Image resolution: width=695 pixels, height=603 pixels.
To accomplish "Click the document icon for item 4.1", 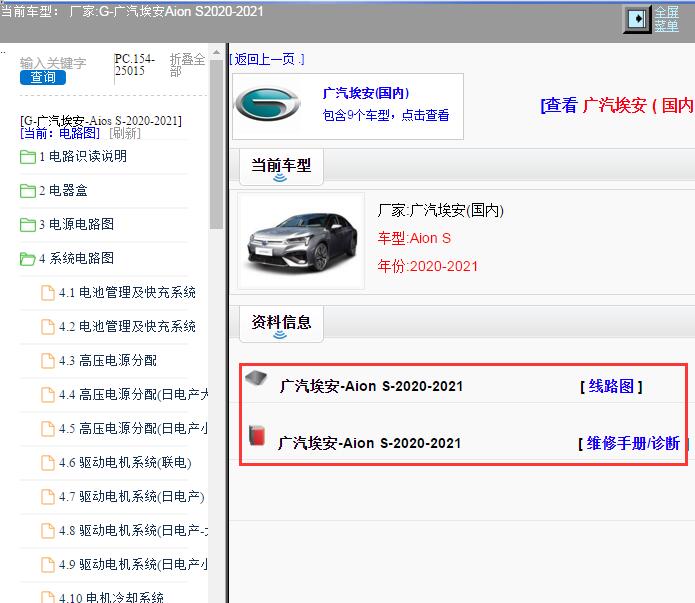I will coord(48,293).
